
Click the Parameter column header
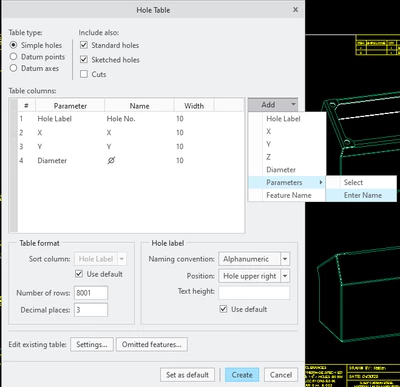[70, 106]
